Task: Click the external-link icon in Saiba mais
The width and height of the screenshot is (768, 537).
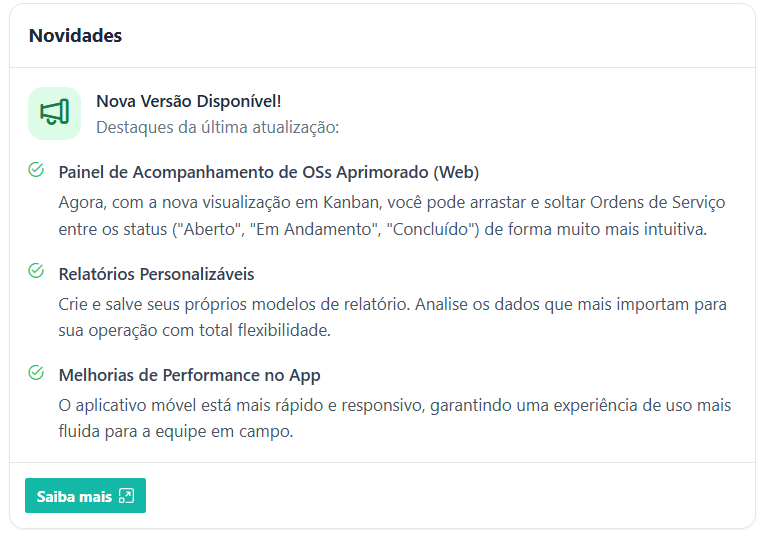Action: (x=126, y=496)
